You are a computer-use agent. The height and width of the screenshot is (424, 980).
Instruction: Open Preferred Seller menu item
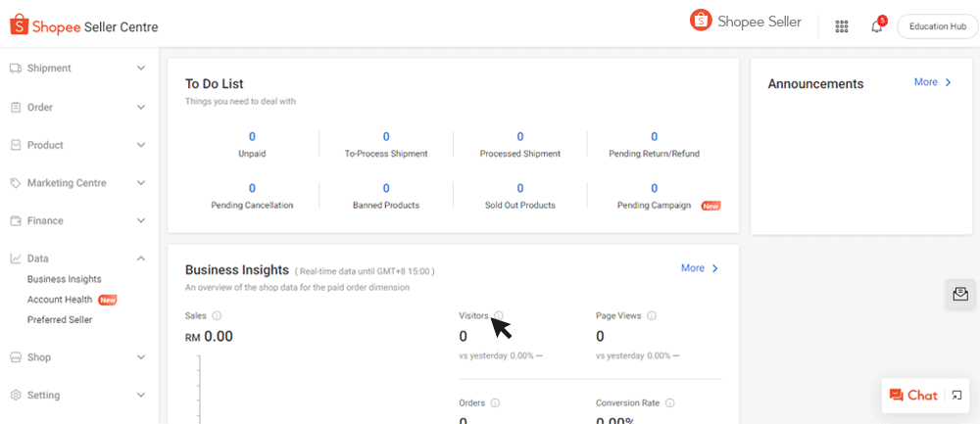click(x=60, y=319)
